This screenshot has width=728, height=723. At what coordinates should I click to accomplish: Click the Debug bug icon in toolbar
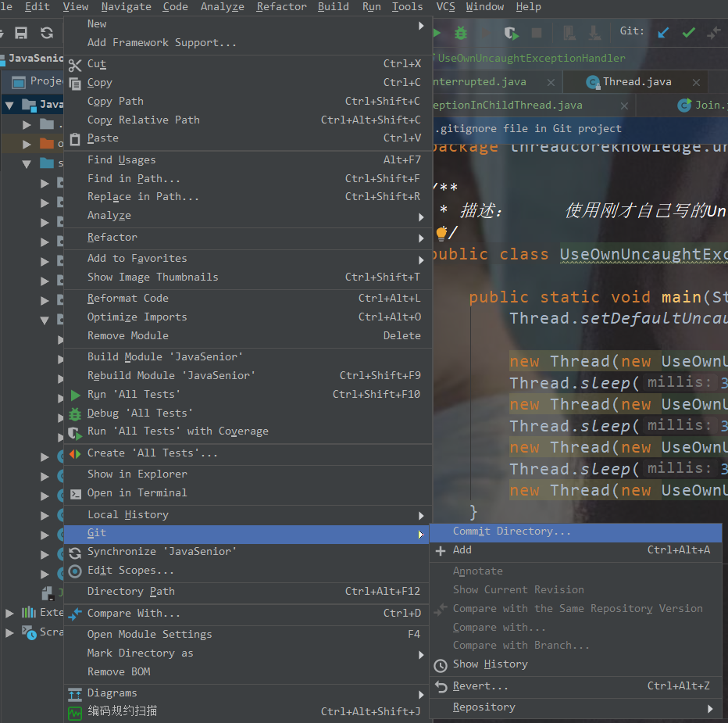click(x=461, y=33)
